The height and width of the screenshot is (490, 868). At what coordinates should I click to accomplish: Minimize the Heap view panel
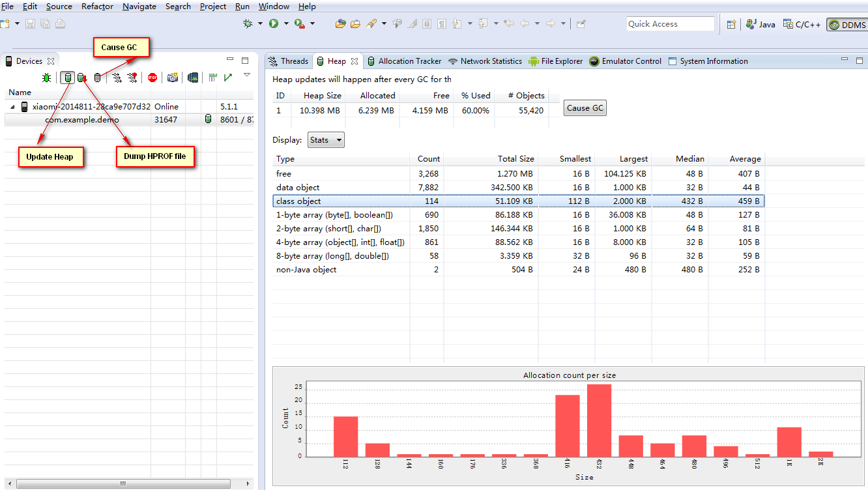click(845, 60)
